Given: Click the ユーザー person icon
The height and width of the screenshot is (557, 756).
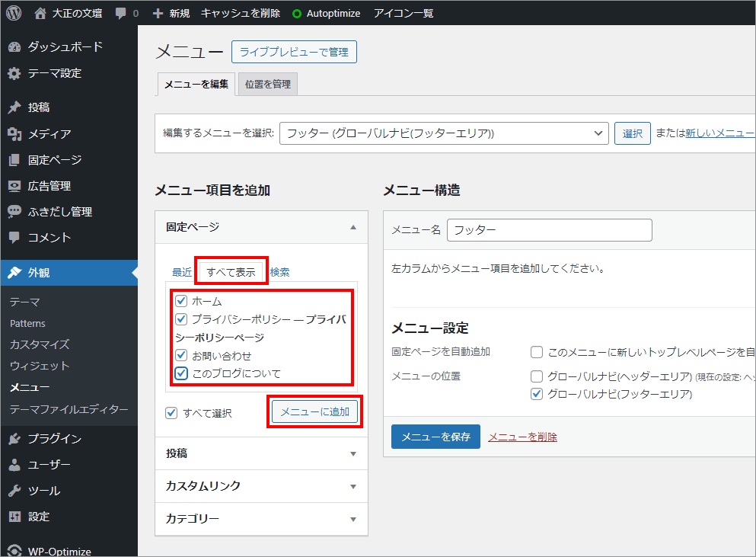Looking at the screenshot, I should tap(14, 464).
